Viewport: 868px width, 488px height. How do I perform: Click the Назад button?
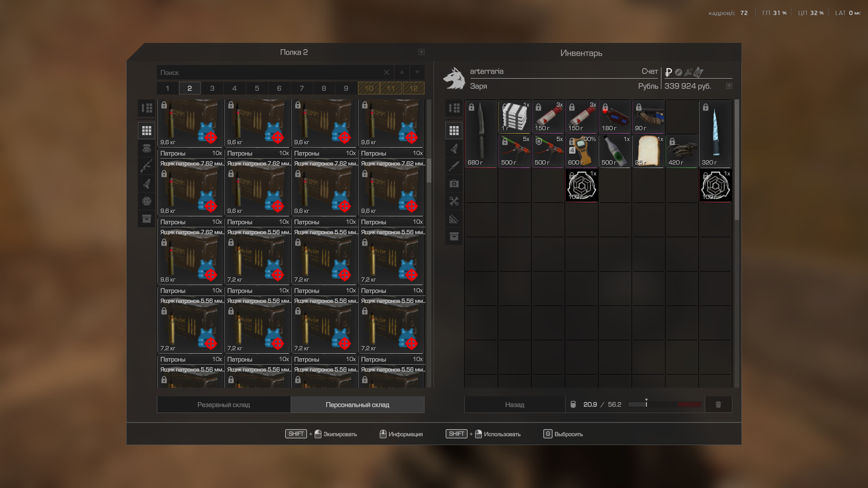click(x=515, y=404)
